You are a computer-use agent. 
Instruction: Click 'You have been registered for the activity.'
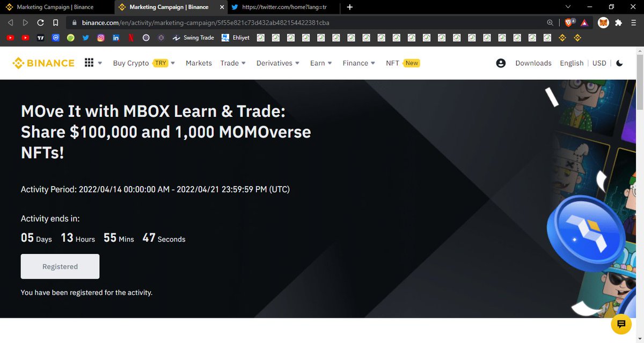[86, 293]
